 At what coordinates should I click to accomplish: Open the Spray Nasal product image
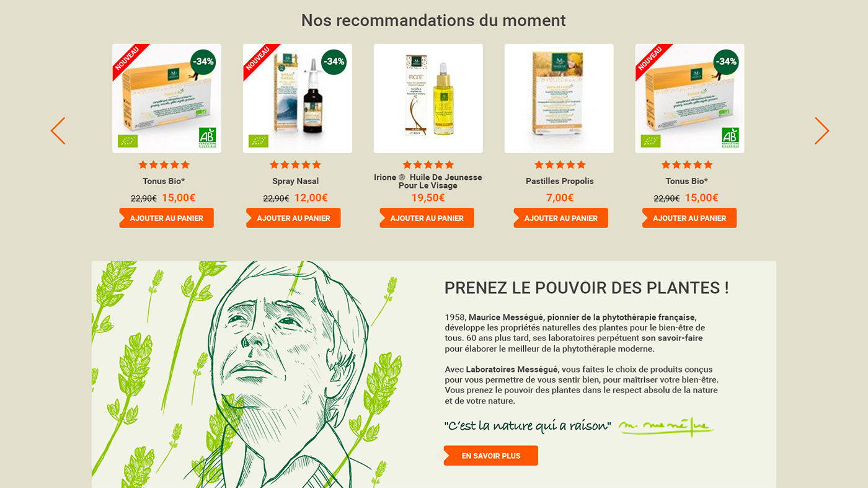pyautogui.click(x=298, y=99)
